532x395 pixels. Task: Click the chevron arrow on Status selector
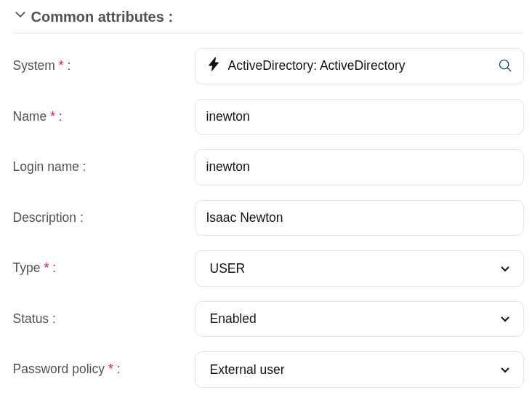tap(505, 319)
